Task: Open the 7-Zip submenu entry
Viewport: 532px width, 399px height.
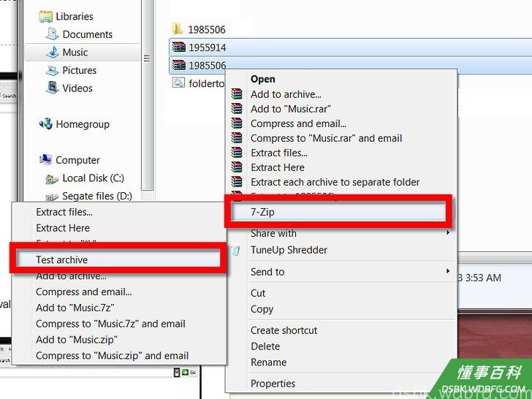Action: coord(338,212)
